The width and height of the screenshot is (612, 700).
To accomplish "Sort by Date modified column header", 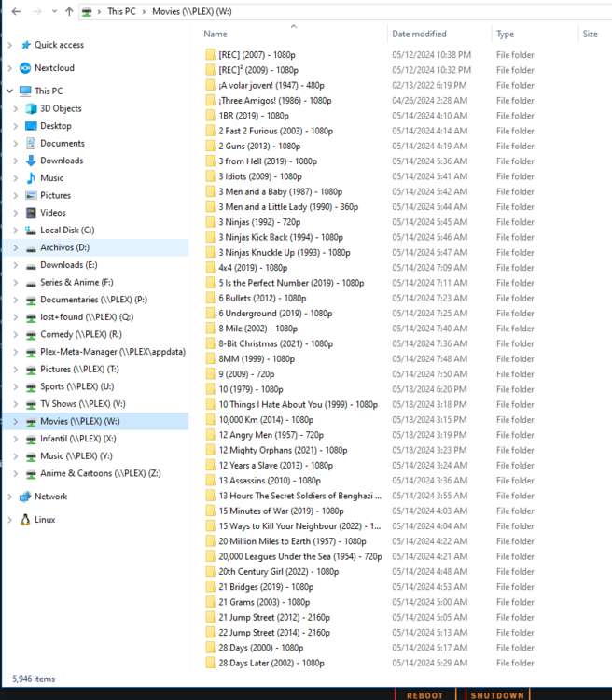I will point(419,34).
